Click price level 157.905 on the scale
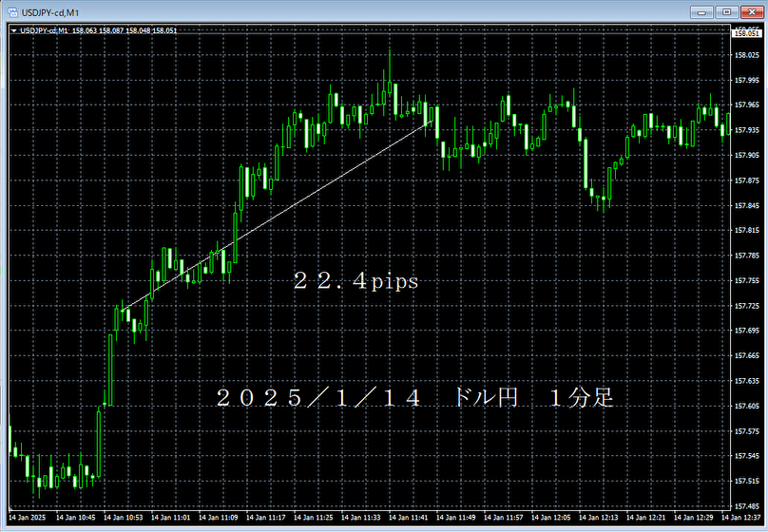The image size is (768, 532). [x=746, y=155]
